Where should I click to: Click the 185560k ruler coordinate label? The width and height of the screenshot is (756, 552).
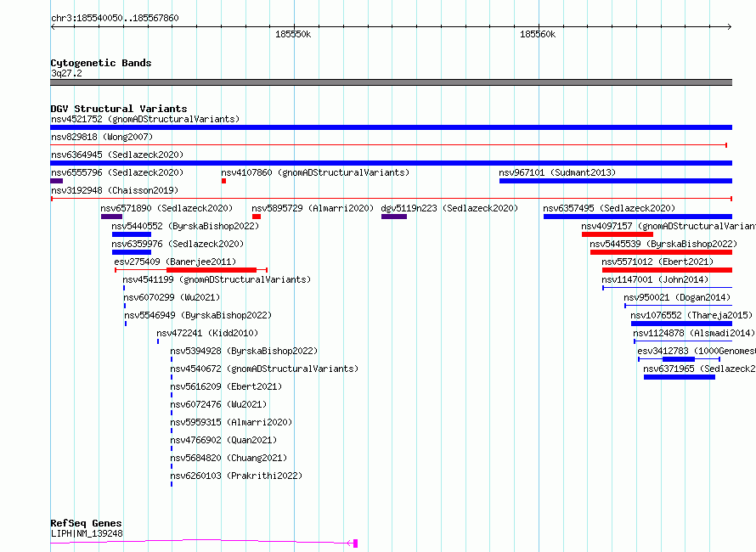coord(538,34)
